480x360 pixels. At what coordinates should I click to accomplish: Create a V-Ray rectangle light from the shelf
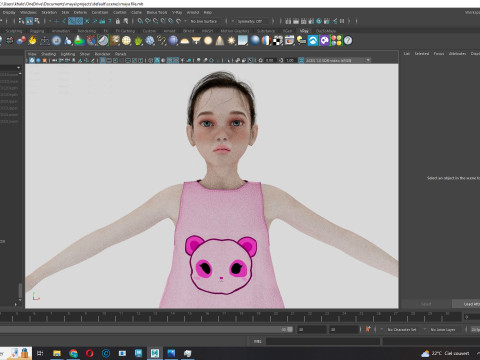point(196,41)
